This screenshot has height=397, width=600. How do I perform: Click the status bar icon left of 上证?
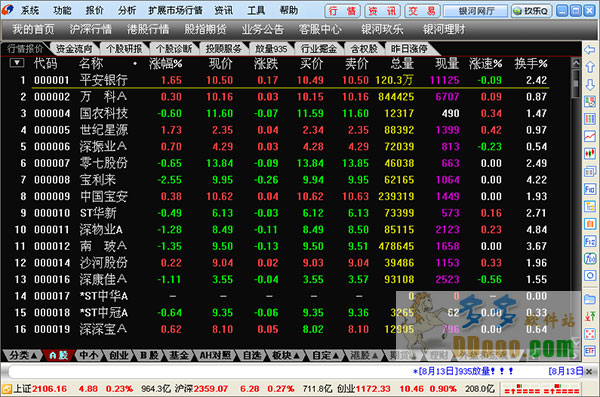(7, 389)
